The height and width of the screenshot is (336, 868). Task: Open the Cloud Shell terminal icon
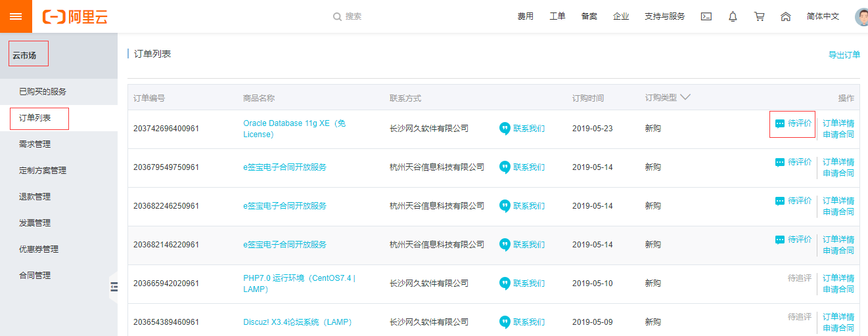click(706, 16)
